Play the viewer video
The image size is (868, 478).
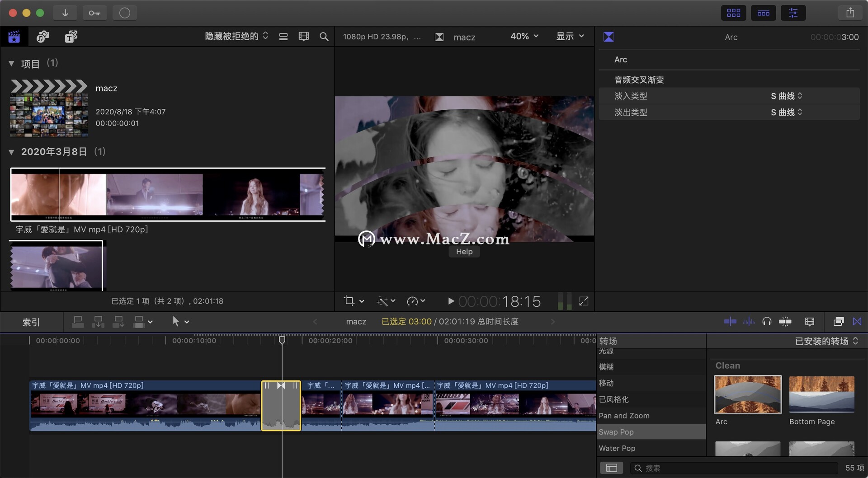(x=451, y=301)
